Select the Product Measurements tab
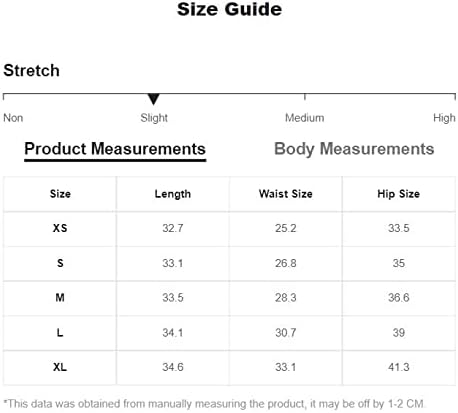458x413 pixels. pos(115,149)
